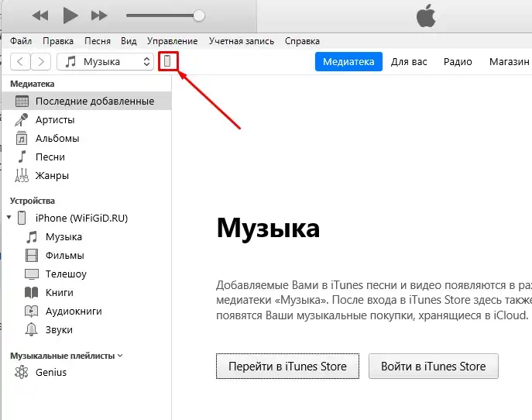The image size is (532, 420).
Task: Switch to the Магазин tab
Action: [510, 62]
